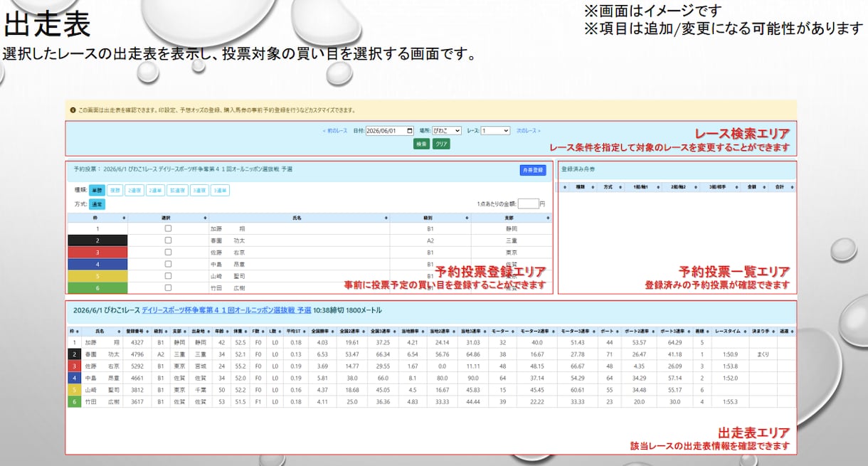Go to 前のレース link

334,131
